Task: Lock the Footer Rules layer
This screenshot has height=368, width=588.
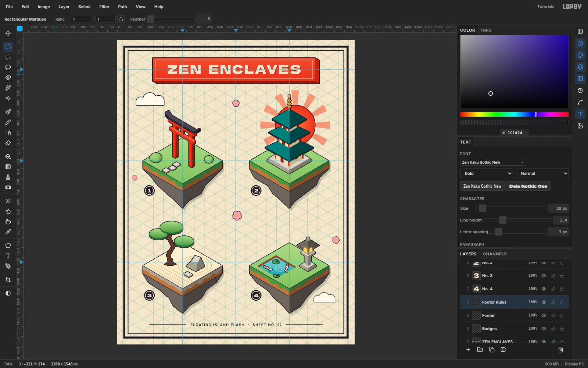Action: point(562,302)
